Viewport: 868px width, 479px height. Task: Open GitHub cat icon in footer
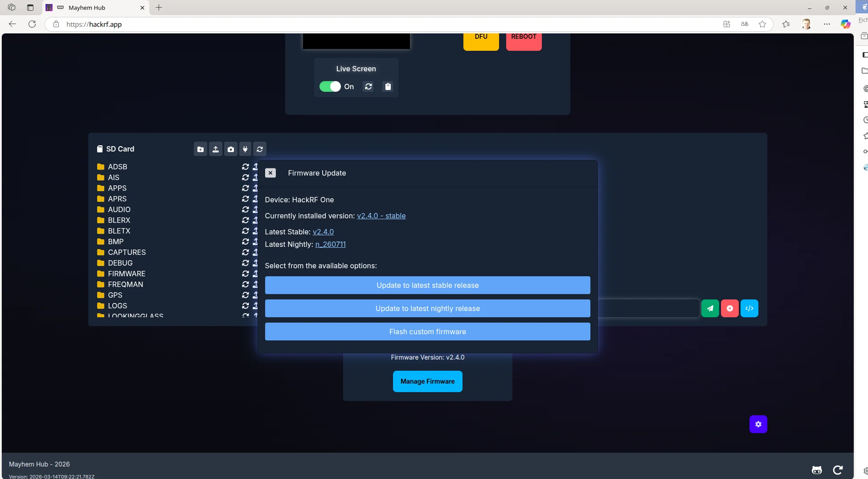point(817,470)
